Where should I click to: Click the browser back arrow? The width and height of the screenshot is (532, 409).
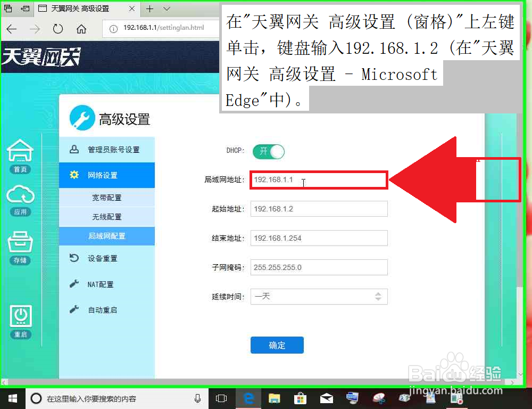click(x=12, y=29)
